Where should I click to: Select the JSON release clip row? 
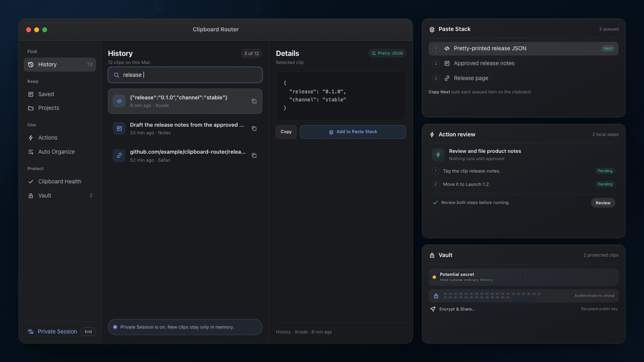coord(185,101)
